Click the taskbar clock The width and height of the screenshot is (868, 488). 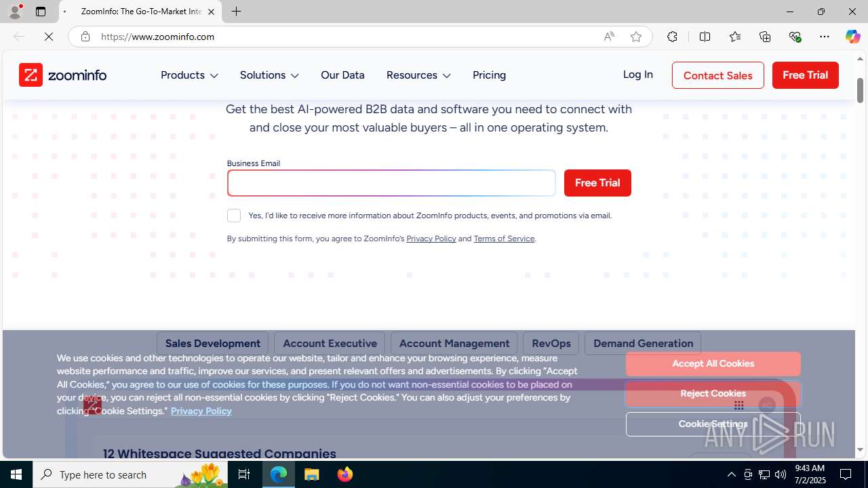click(810, 474)
